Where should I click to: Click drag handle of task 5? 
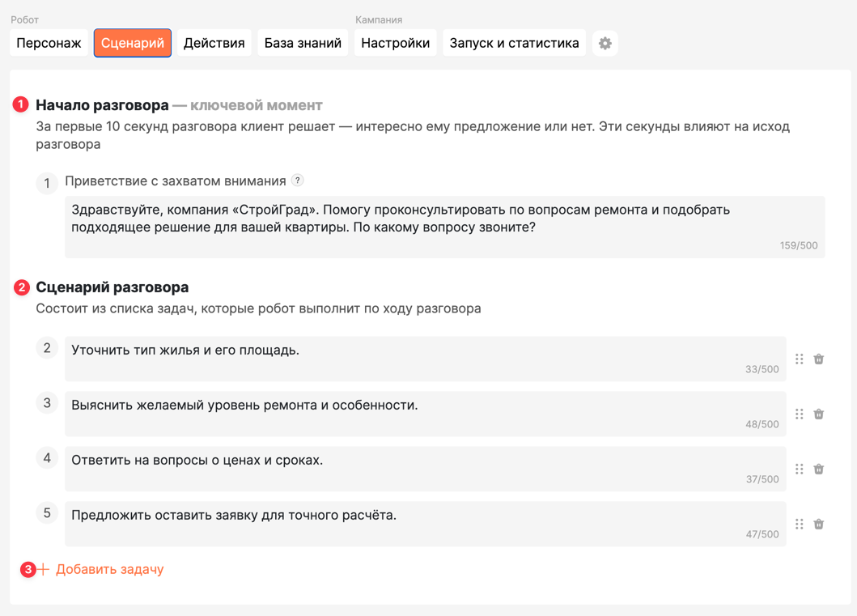(799, 525)
